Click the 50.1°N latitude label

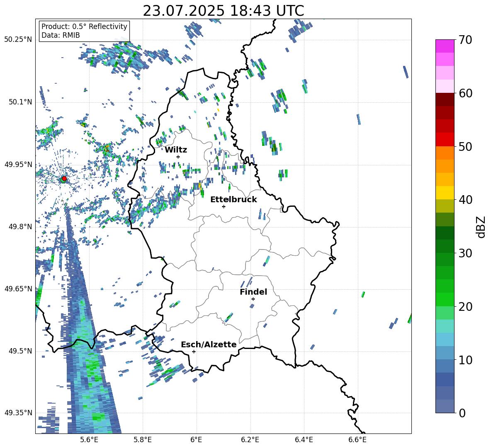click(20, 102)
